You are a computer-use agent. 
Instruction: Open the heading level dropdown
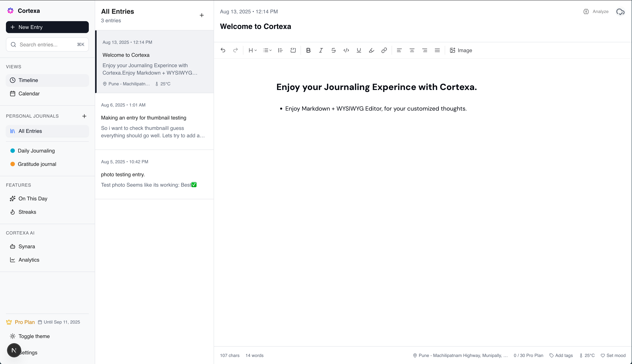pos(252,50)
